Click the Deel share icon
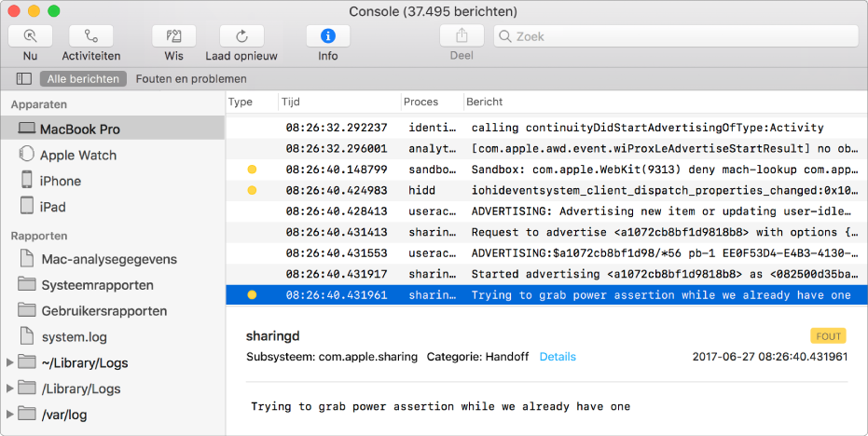The image size is (868, 436). pos(462,36)
